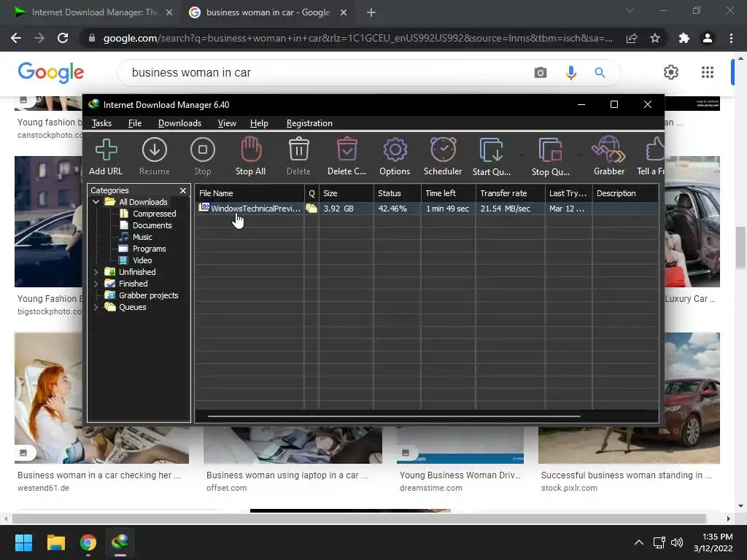Click the Chrome reload button
This screenshot has height=560, width=747.
click(63, 38)
